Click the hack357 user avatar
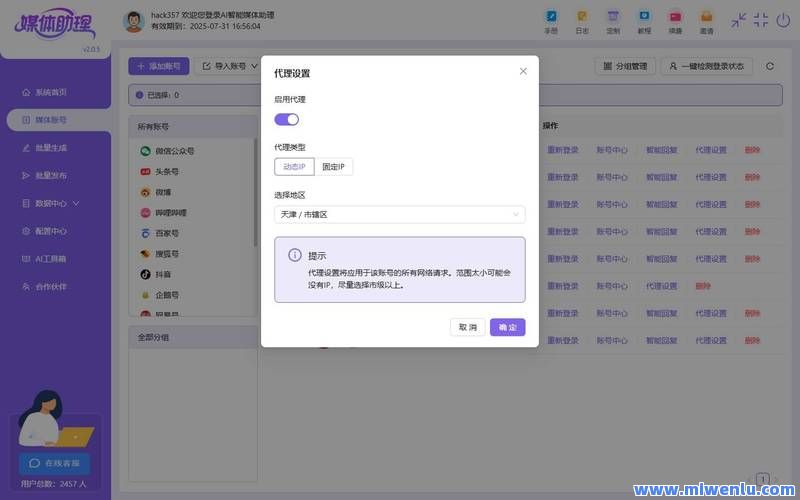Image resolution: width=800 pixels, height=500 pixels. point(134,21)
